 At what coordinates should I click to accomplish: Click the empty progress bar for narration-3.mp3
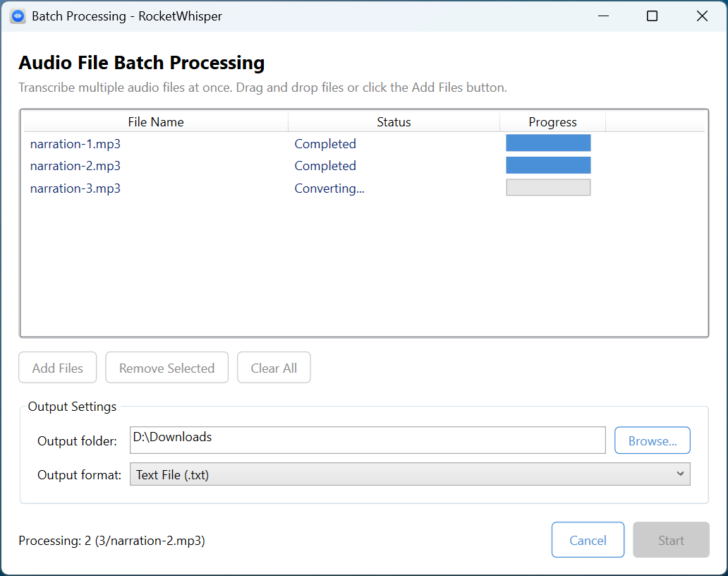tap(548, 188)
